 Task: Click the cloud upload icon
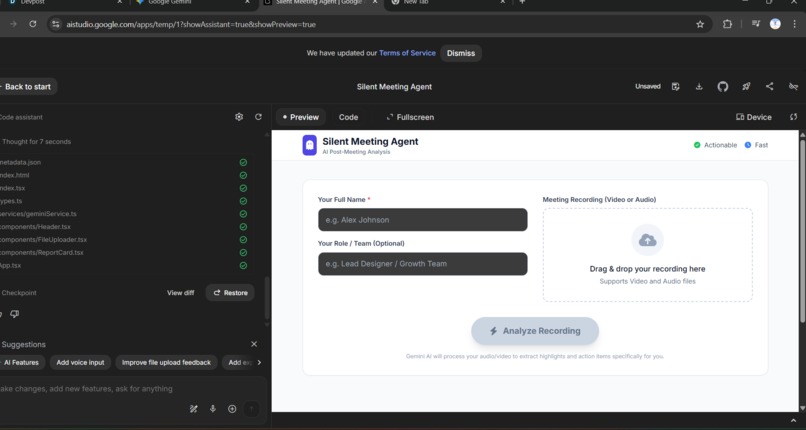click(x=648, y=240)
